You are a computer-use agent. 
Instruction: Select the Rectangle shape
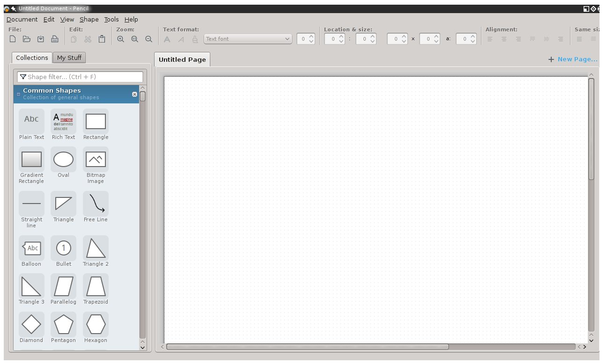(x=96, y=124)
